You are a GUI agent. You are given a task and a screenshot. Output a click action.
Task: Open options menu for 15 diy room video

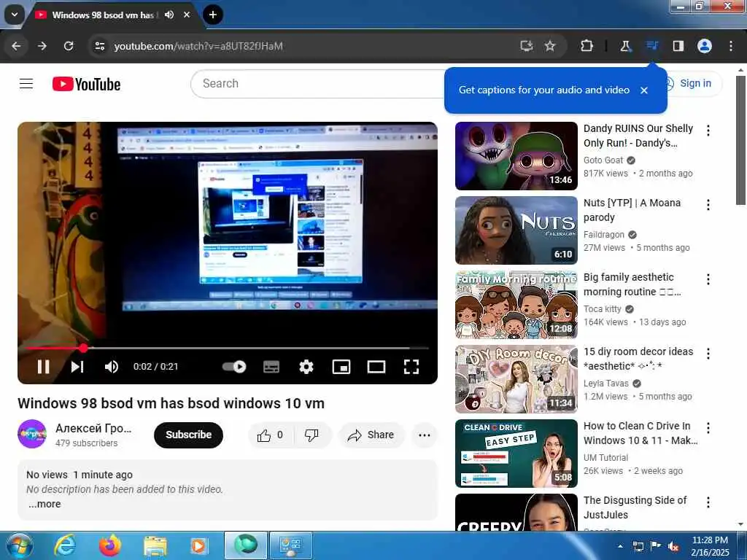708,354
